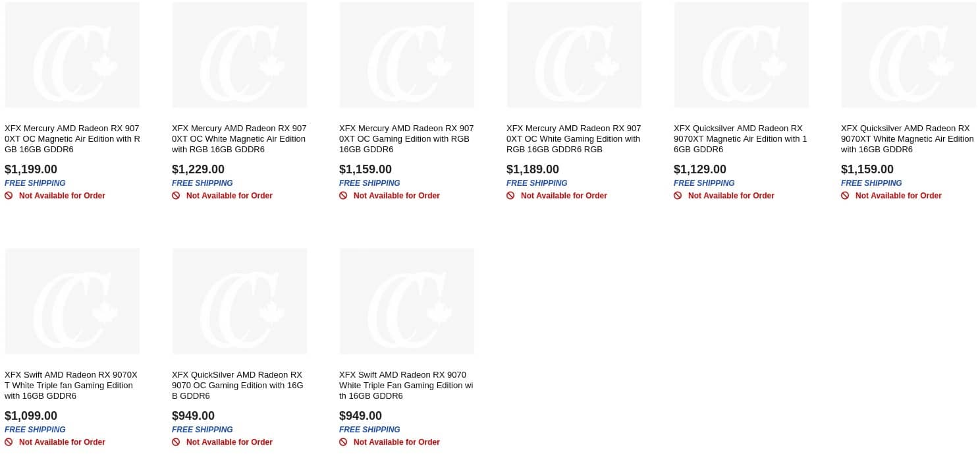Click unavailable icon under $1,199.00 price
980x464 pixels.
tap(9, 196)
